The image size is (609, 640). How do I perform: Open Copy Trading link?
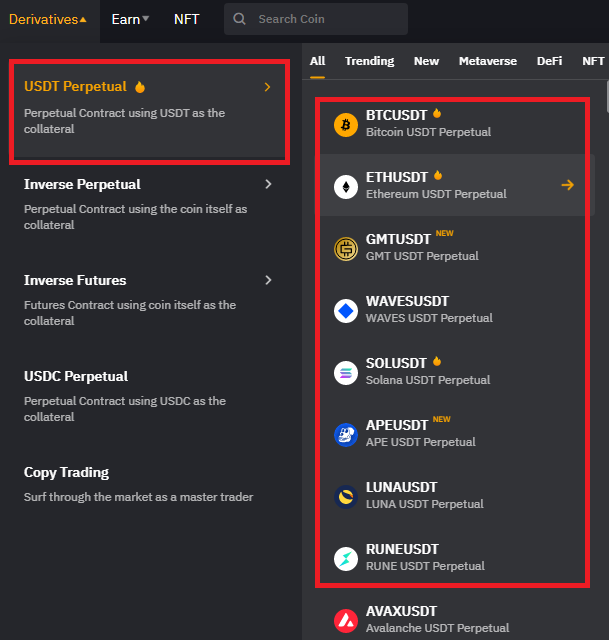[66, 472]
